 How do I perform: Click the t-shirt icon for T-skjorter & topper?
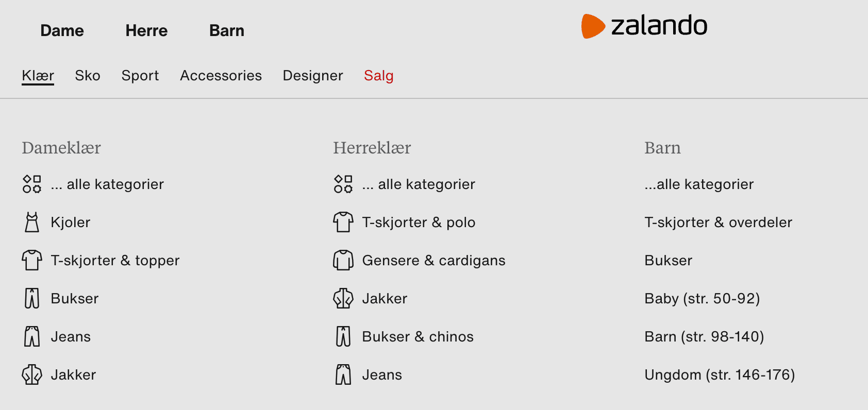pos(31,260)
